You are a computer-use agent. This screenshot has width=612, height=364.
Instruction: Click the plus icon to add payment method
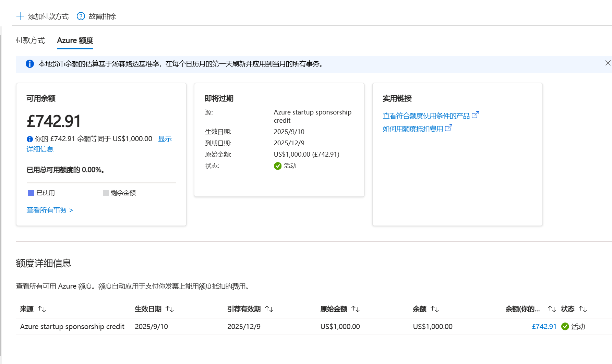click(x=20, y=16)
